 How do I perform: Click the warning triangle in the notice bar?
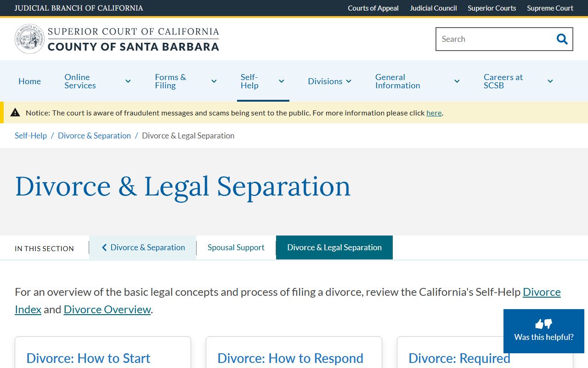15,113
